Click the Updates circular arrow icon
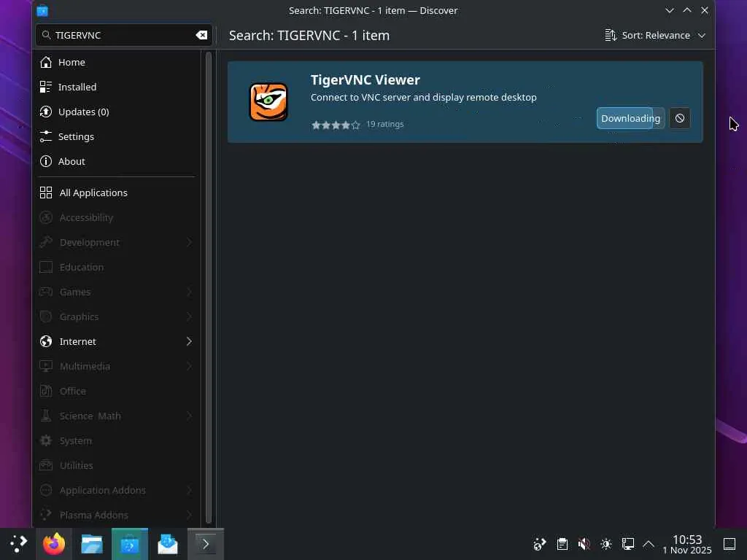 (x=46, y=112)
